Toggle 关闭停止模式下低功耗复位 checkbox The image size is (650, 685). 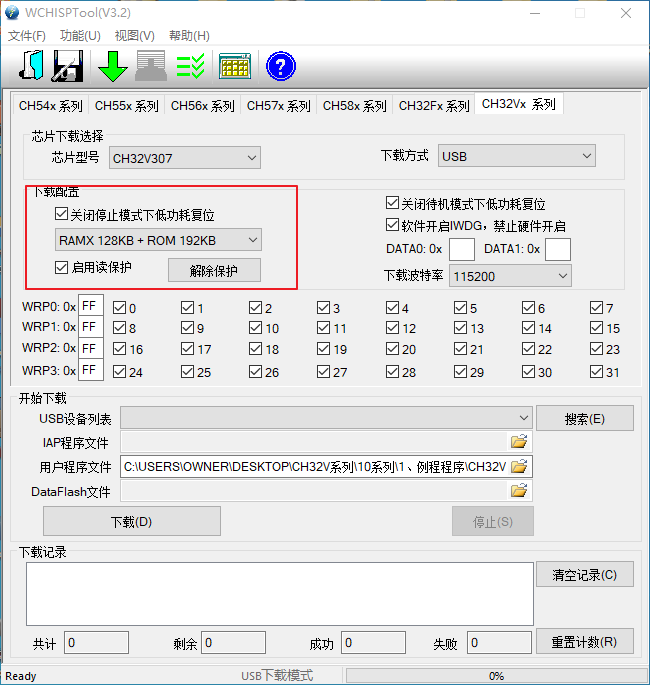coord(61,214)
